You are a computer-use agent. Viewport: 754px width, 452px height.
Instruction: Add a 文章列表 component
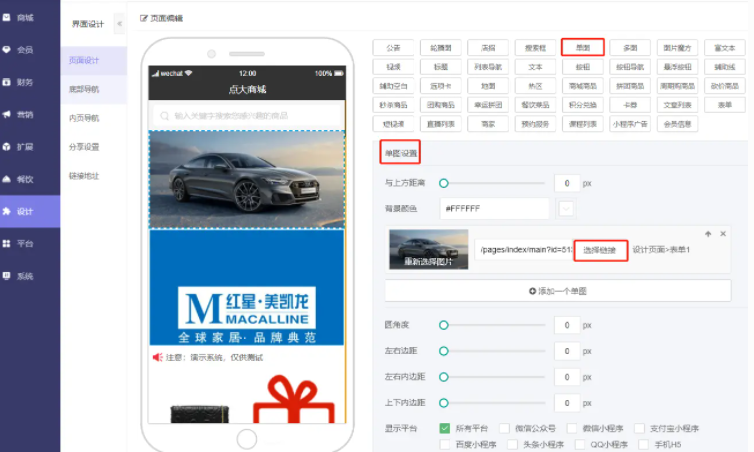click(x=677, y=105)
